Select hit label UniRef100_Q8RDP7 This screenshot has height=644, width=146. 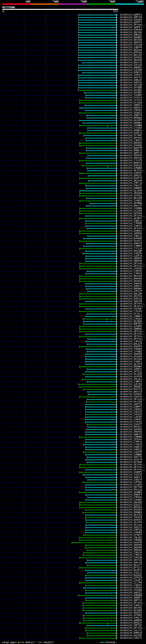tap(131, 598)
